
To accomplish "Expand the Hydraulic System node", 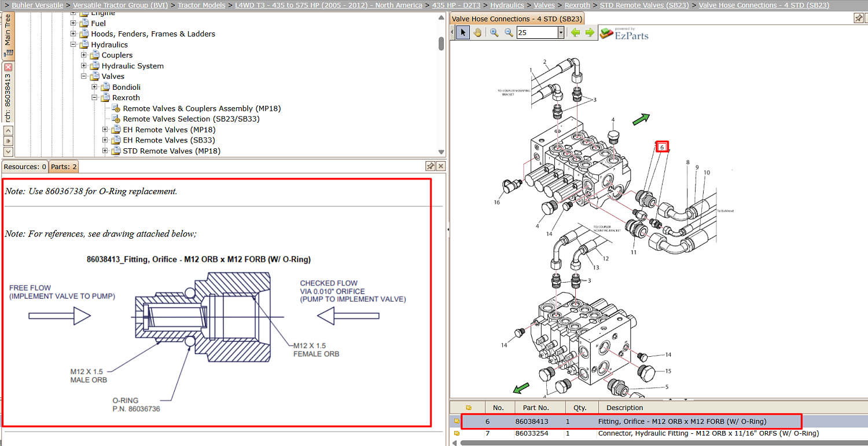I will pos(84,66).
